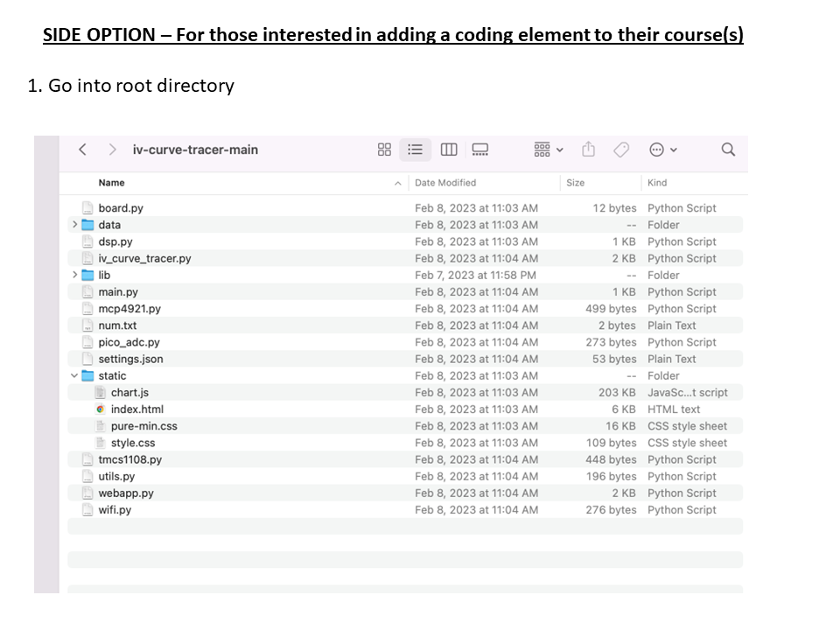Switch to gallery view
Screen dimensions: 840x630
point(480,150)
